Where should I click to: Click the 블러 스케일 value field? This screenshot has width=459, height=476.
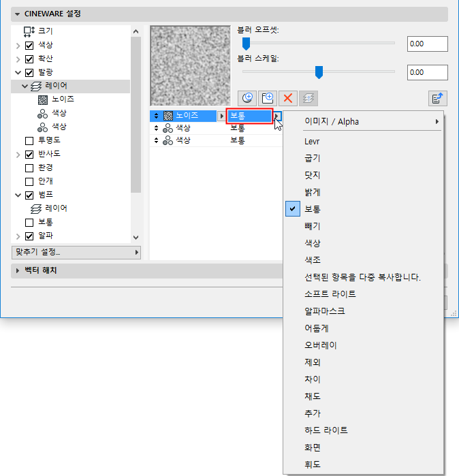[427, 73]
